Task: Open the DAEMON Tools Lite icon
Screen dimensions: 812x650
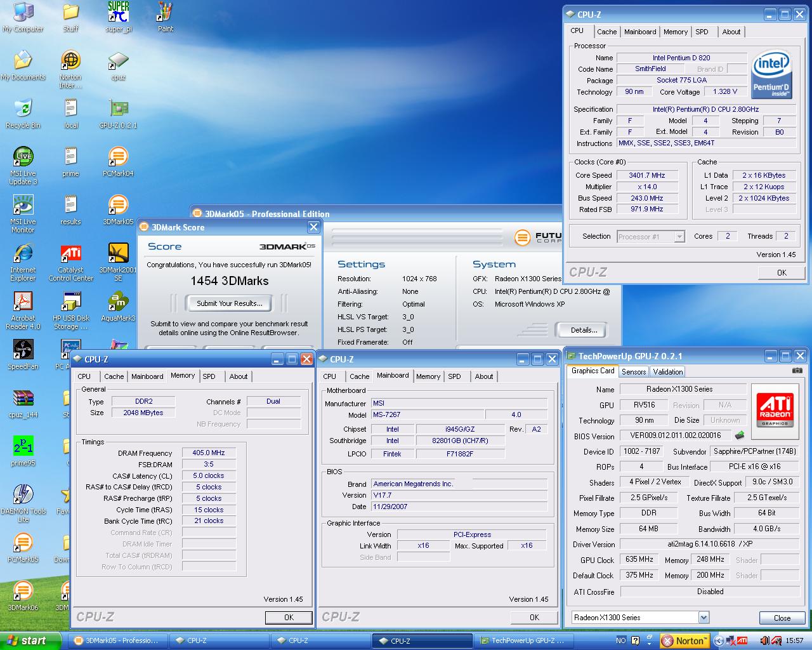Action: pos(23,503)
